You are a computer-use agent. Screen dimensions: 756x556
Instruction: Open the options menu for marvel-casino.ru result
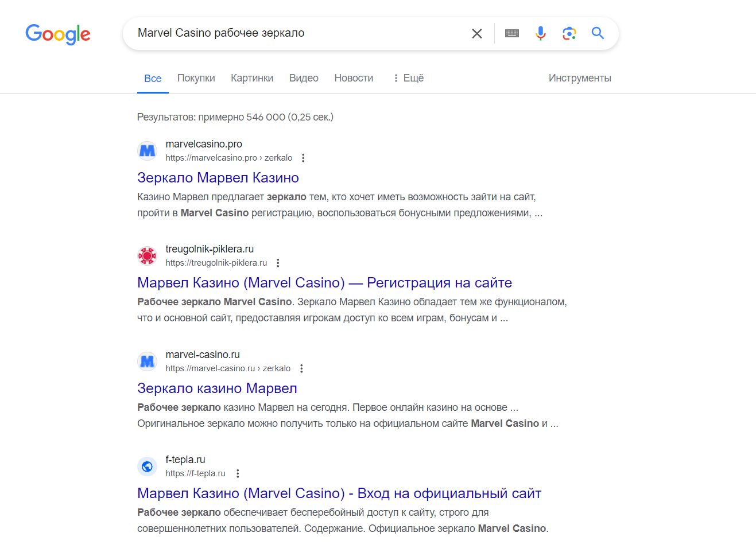click(301, 368)
